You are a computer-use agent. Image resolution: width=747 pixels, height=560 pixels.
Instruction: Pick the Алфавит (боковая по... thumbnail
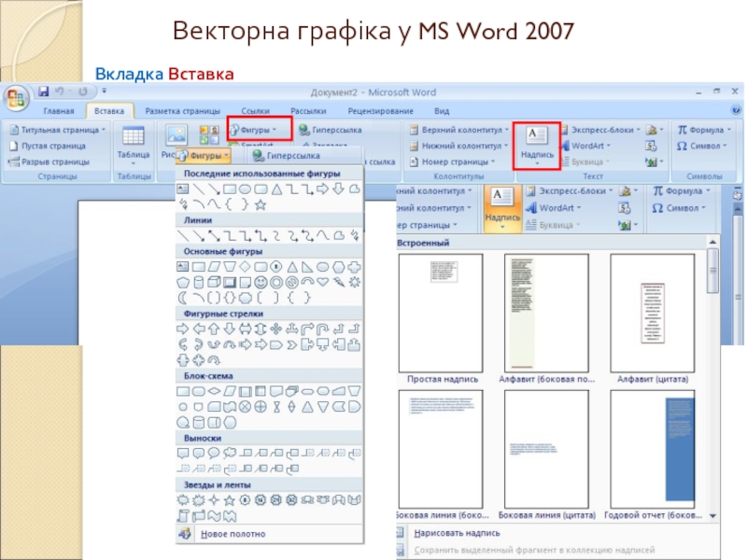(547, 314)
